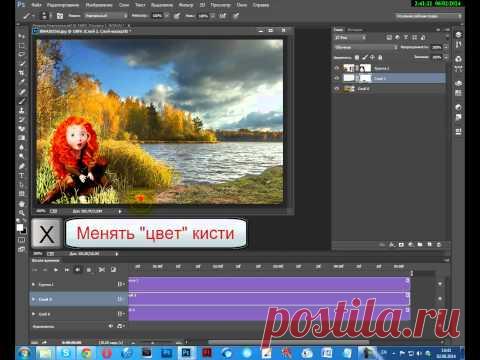Click the white foreground color swatch

pos(20,228)
